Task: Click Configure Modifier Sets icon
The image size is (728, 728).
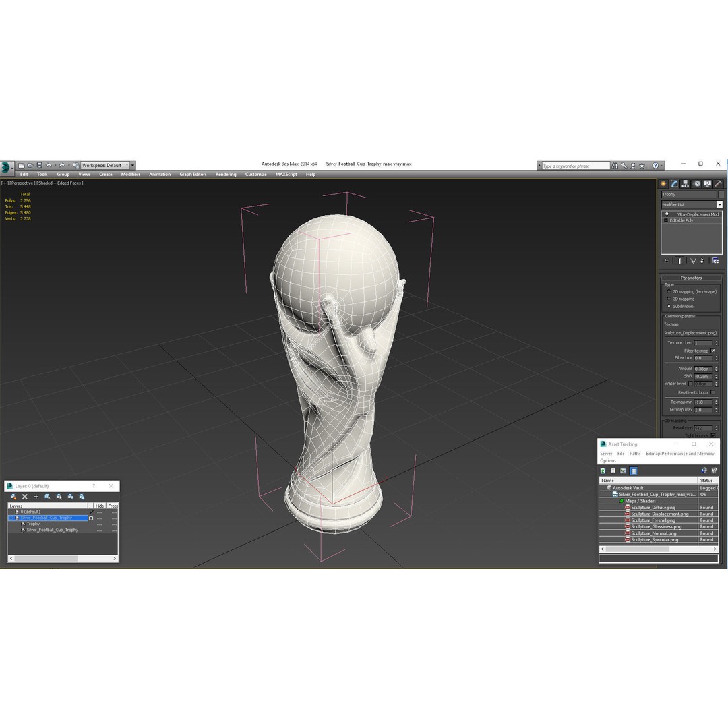Action: (715, 261)
